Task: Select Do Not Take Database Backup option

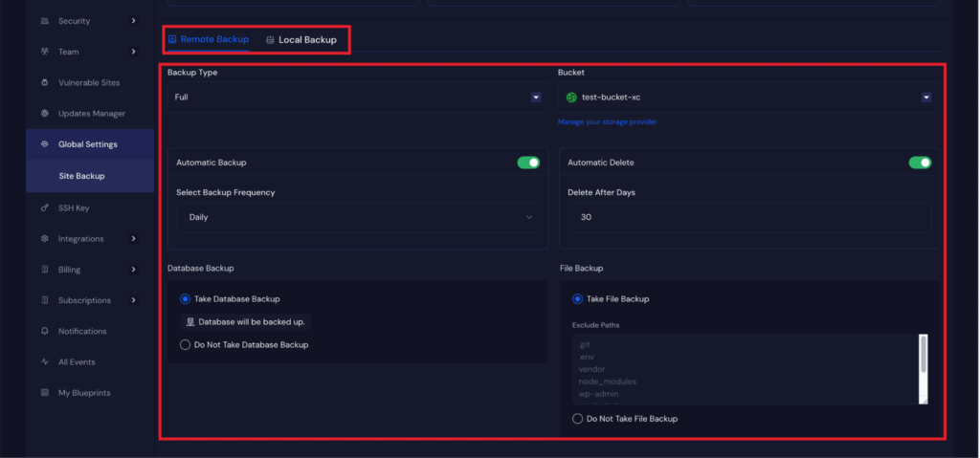Action: point(186,344)
